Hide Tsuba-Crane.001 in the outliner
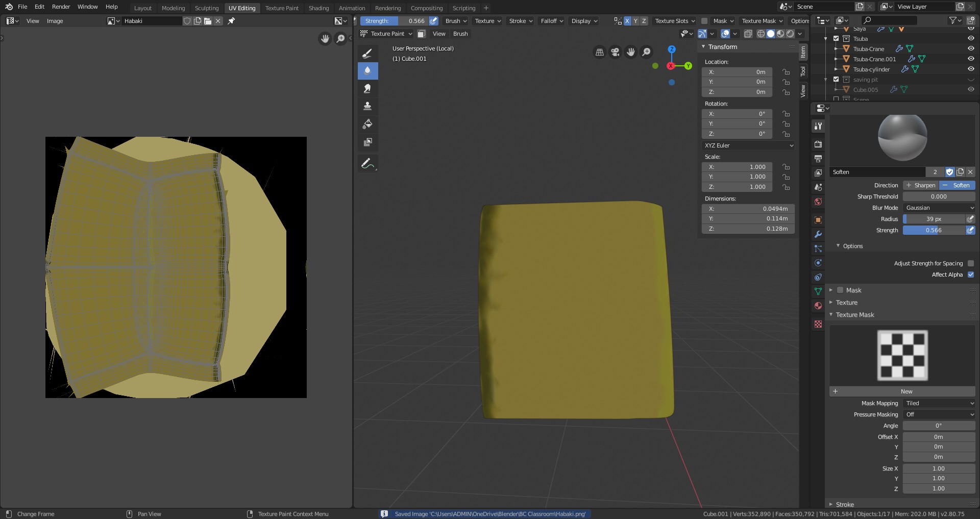 (x=971, y=59)
